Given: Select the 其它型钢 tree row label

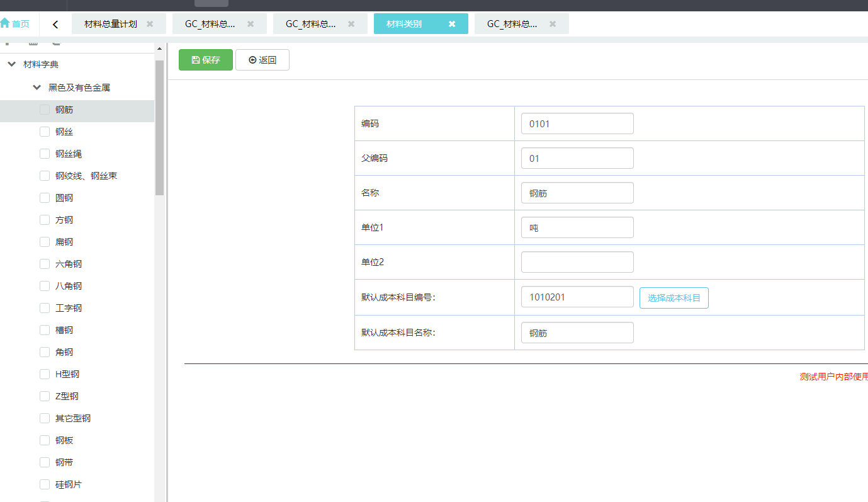Looking at the screenshot, I should pyautogui.click(x=73, y=418).
